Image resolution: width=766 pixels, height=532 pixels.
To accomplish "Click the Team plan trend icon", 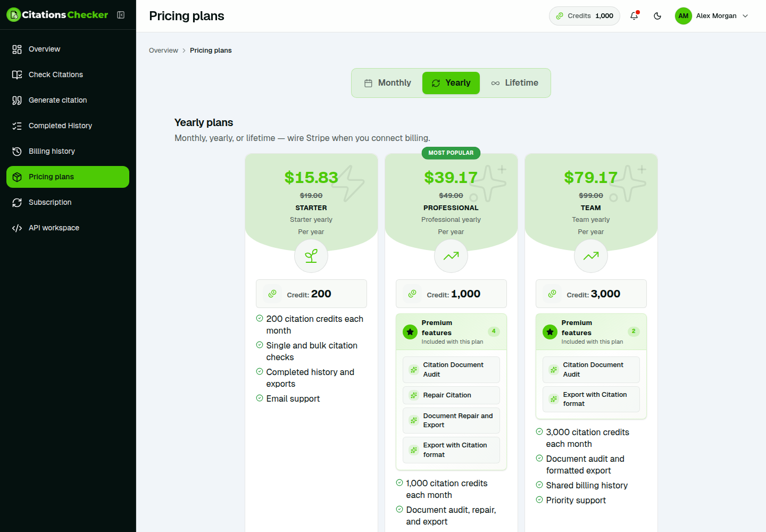I will (x=591, y=256).
